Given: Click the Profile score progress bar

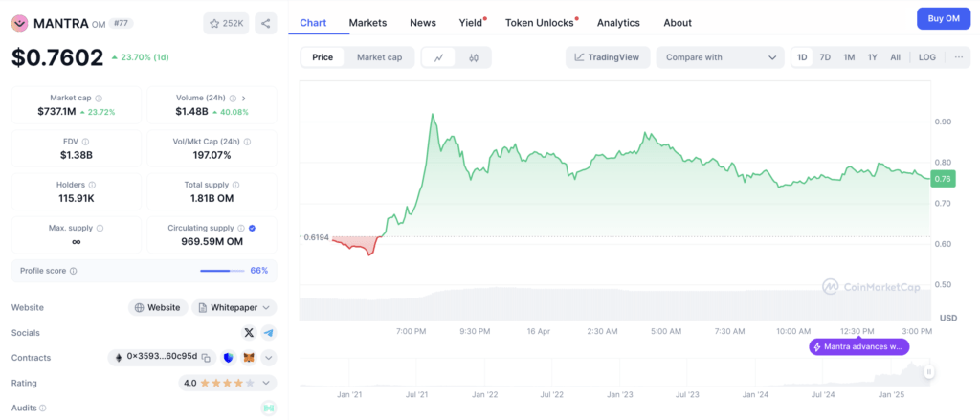Looking at the screenshot, I should pos(223,271).
